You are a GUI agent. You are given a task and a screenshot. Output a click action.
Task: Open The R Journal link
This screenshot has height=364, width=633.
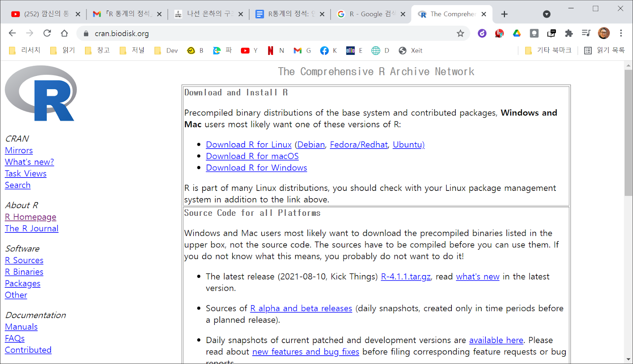[32, 228]
